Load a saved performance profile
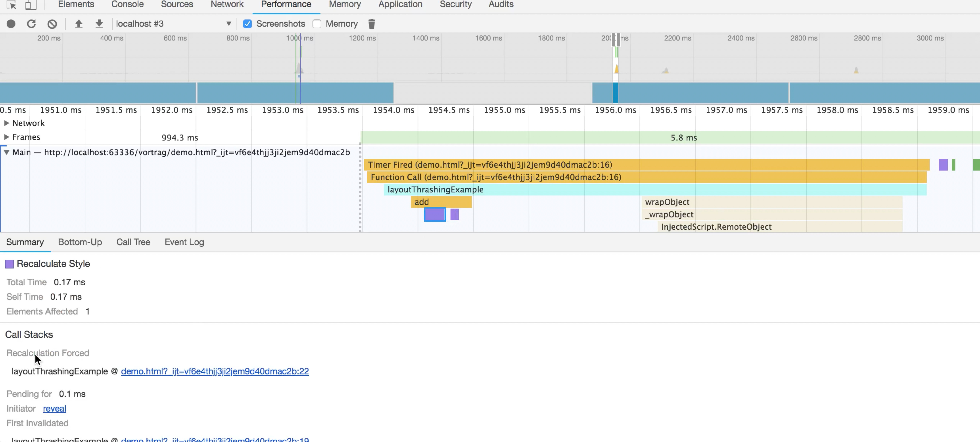 pyautogui.click(x=79, y=24)
